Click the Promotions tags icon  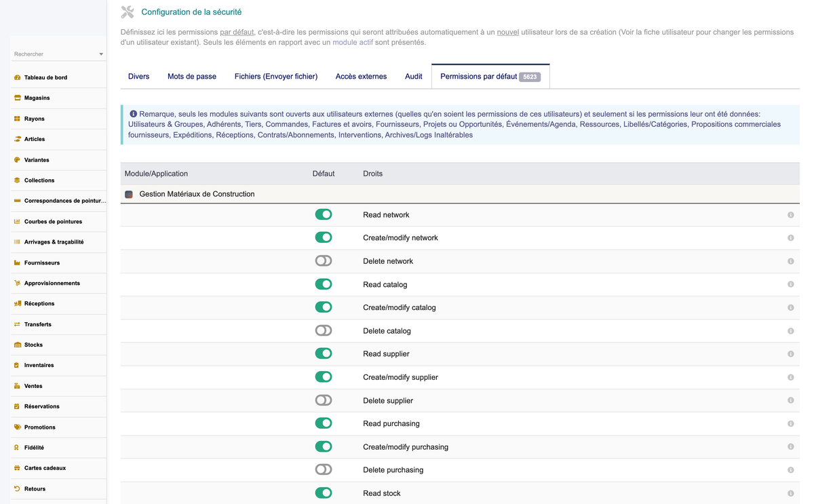[x=17, y=427]
